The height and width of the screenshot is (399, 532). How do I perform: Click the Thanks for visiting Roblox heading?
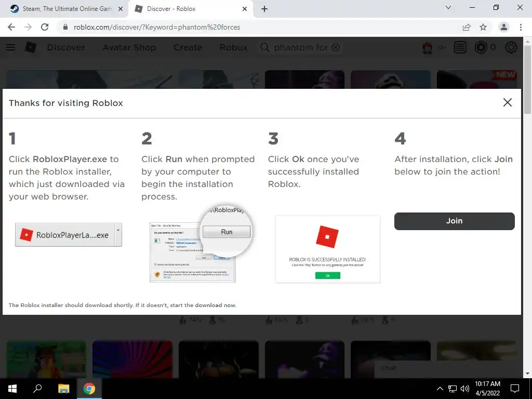click(x=66, y=103)
